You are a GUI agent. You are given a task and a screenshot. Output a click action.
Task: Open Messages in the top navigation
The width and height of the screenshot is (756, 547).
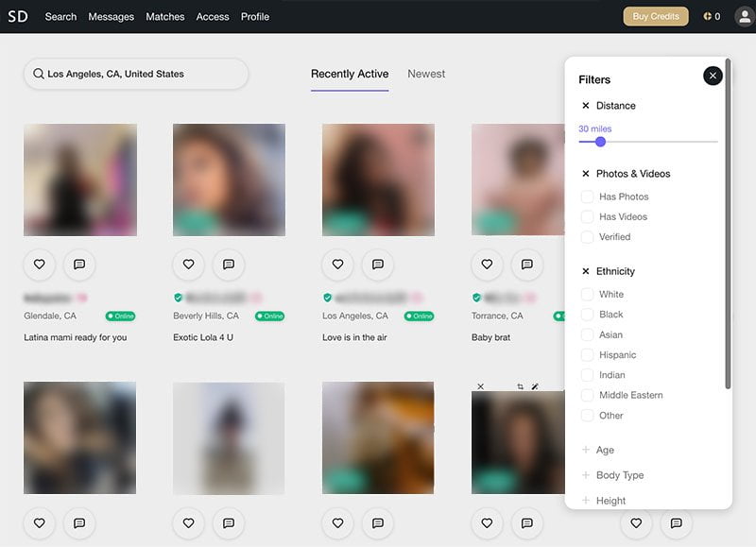[x=111, y=16]
